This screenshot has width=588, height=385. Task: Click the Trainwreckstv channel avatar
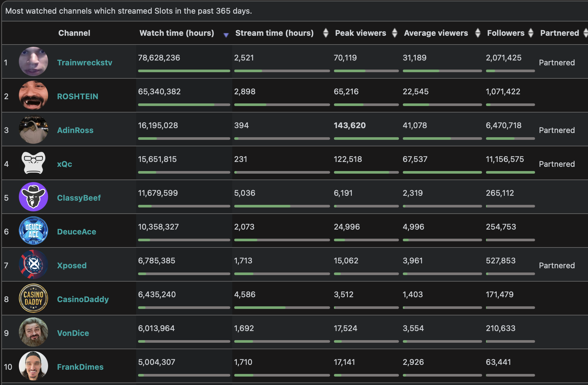point(33,61)
